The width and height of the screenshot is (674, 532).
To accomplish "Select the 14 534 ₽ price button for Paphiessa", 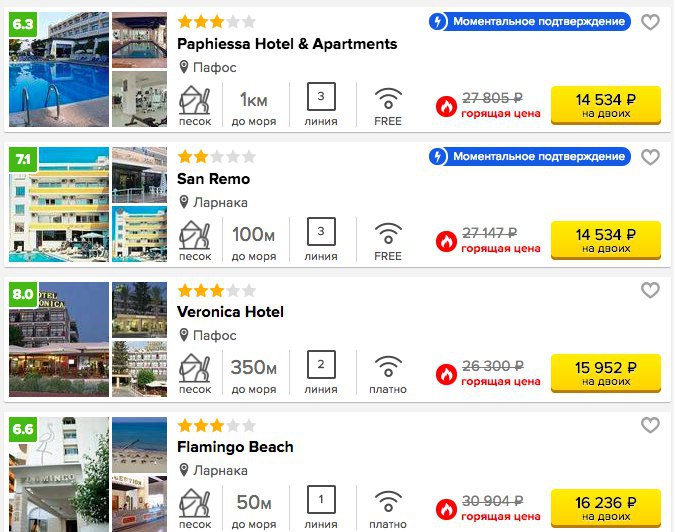I will click(606, 105).
